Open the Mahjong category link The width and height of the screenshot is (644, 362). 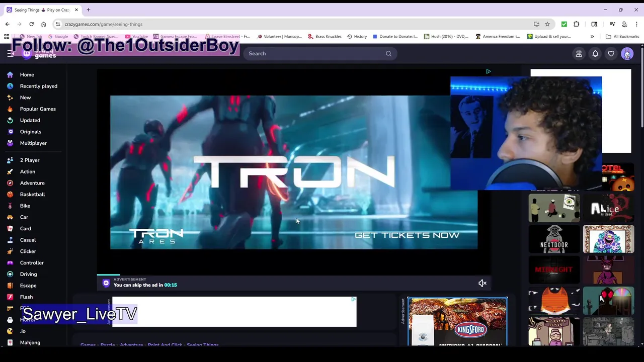(30, 342)
